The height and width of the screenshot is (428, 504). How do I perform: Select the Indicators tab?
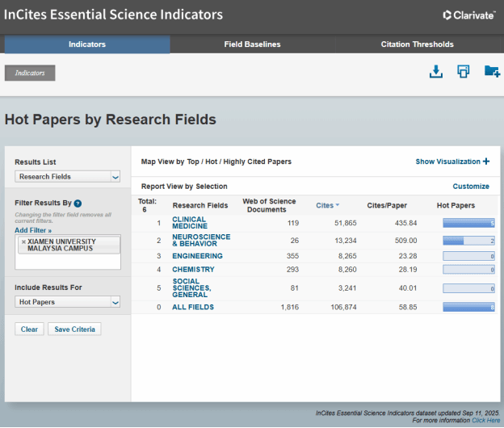[x=87, y=44]
